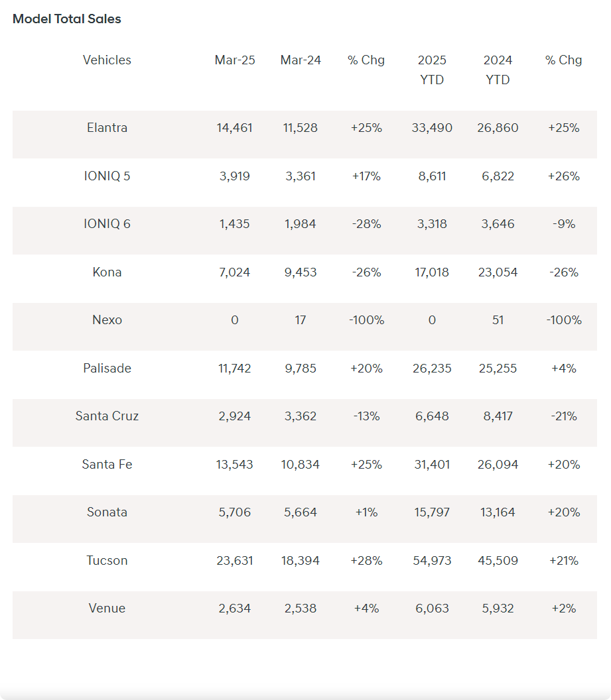
Task: Click the Santa Fe vehicle name
Action: [107, 464]
